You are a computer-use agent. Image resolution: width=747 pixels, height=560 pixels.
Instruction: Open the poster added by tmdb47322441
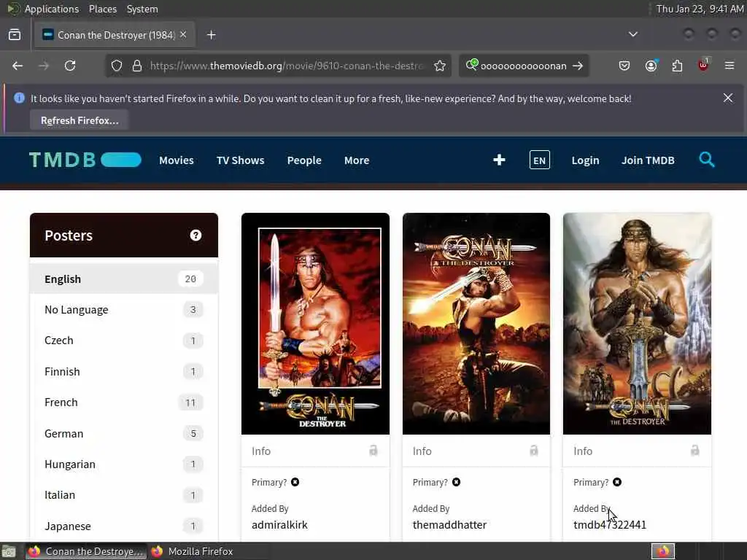[x=637, y=324]
